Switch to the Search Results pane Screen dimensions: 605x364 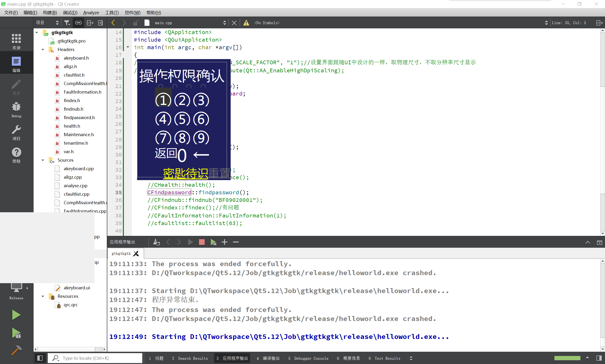tap(190, 358)
